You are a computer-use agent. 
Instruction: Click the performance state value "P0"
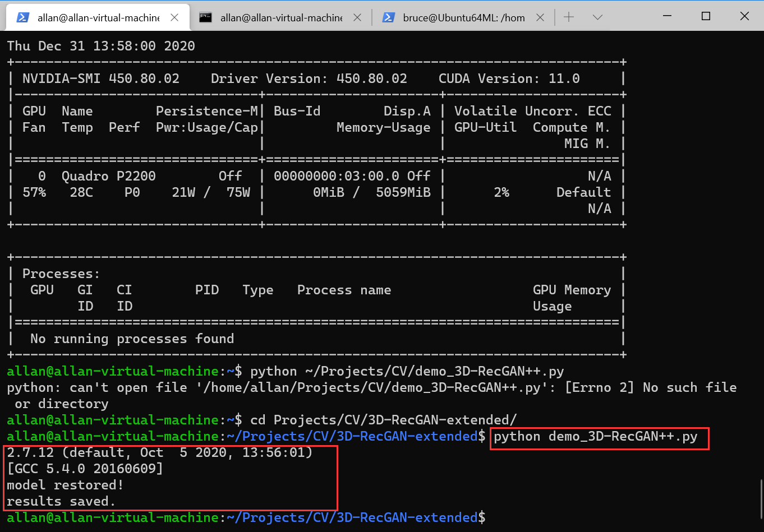(132, 192)
